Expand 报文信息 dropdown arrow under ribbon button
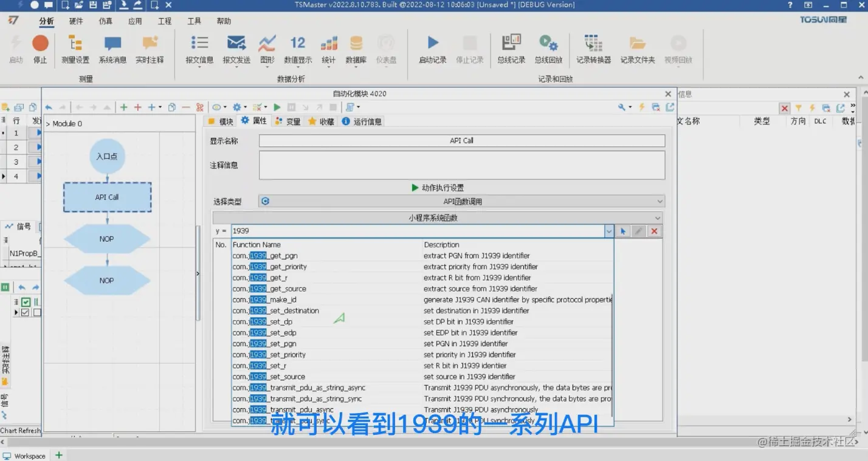The image size is (868, 461). [199, 67]
